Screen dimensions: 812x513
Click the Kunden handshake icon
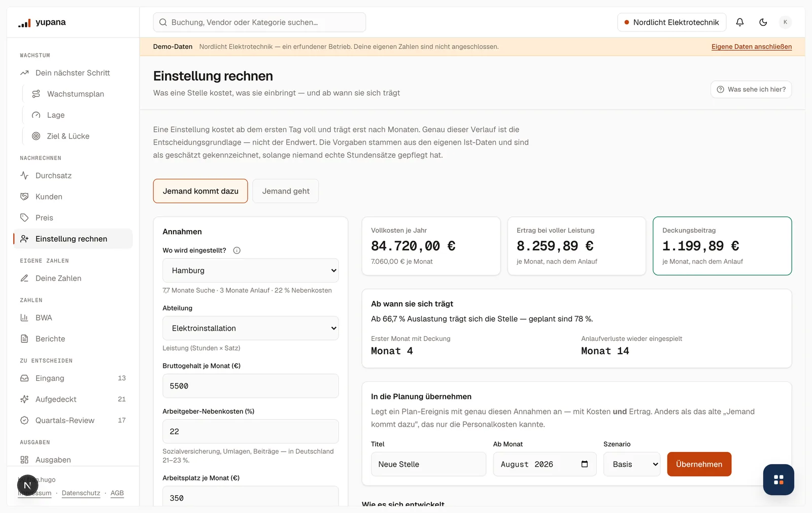click(24, 197)
